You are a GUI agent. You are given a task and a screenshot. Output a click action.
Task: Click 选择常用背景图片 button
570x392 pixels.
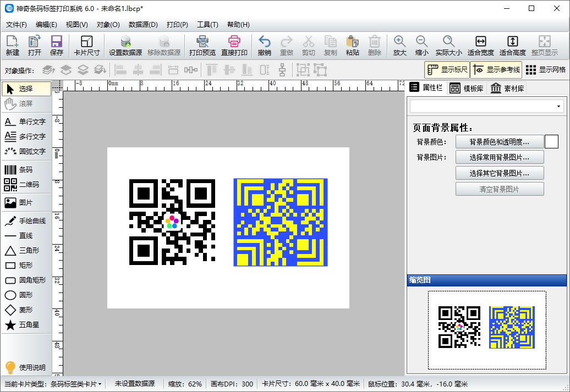point(499,157)
